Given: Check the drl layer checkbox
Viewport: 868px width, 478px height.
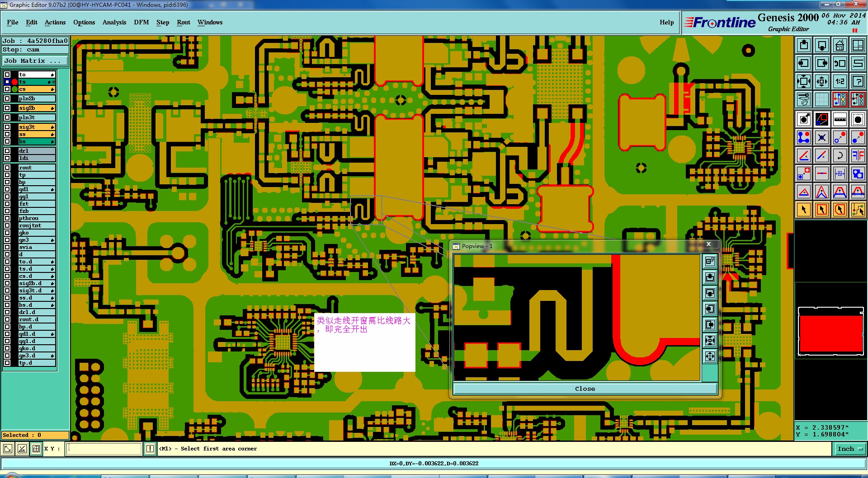Looking at the screenshot, I should coord(7,151).
